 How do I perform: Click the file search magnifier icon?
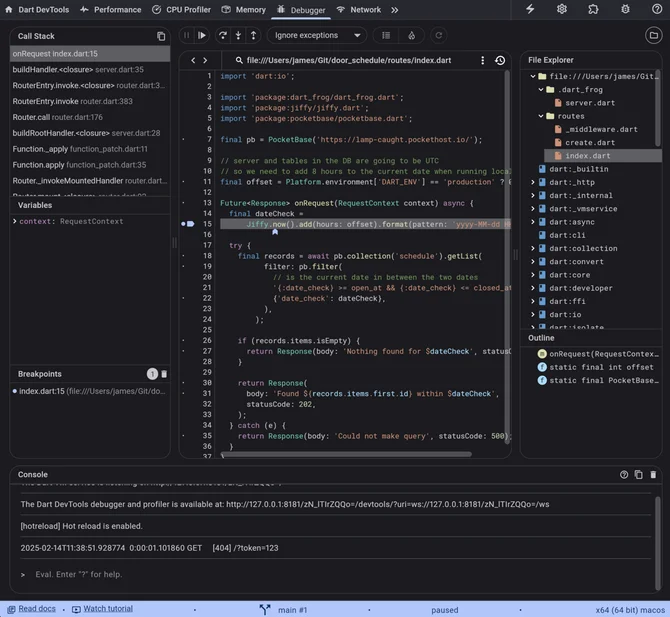[239, 60]
